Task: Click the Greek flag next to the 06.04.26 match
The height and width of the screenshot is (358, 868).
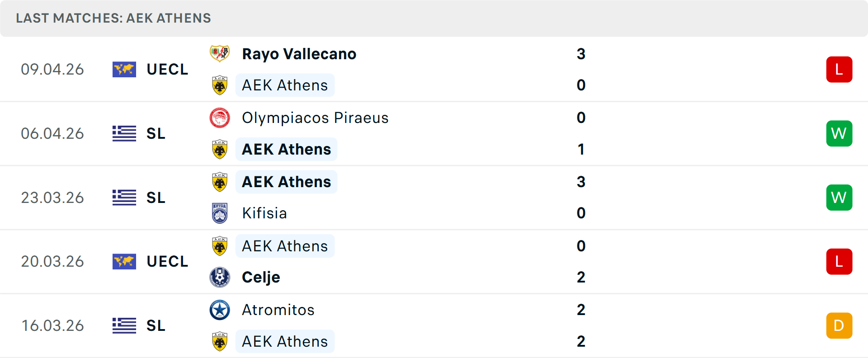Action: (124, 133)
